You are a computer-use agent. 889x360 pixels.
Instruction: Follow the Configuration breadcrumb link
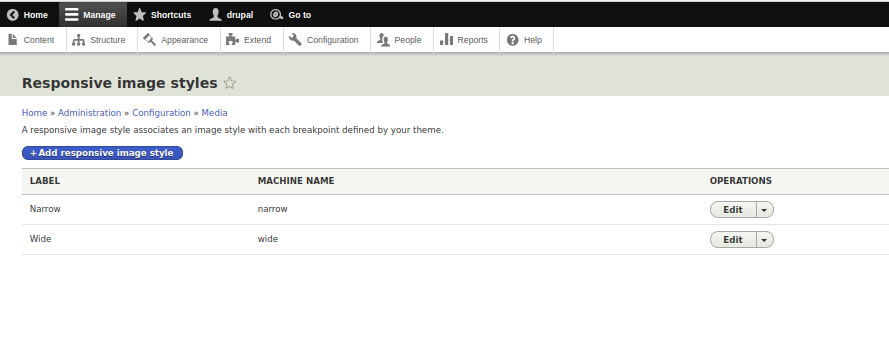[162, 113]
